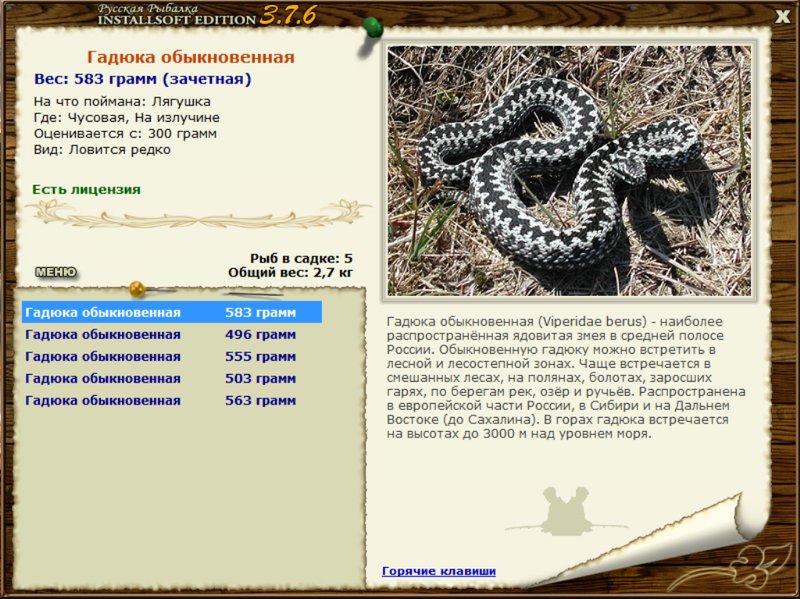800x599 pixels.
Task: Select the 555 грамм viper row
Action: 172,356
